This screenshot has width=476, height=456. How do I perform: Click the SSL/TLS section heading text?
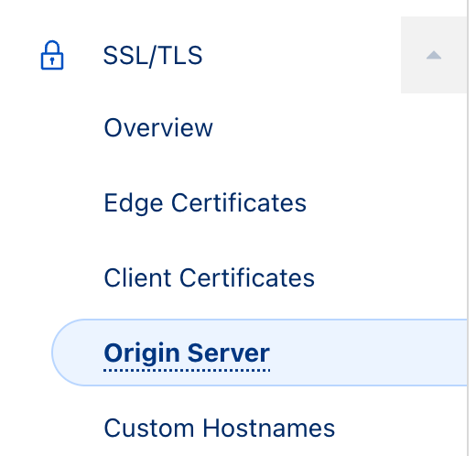coord(153,56)
